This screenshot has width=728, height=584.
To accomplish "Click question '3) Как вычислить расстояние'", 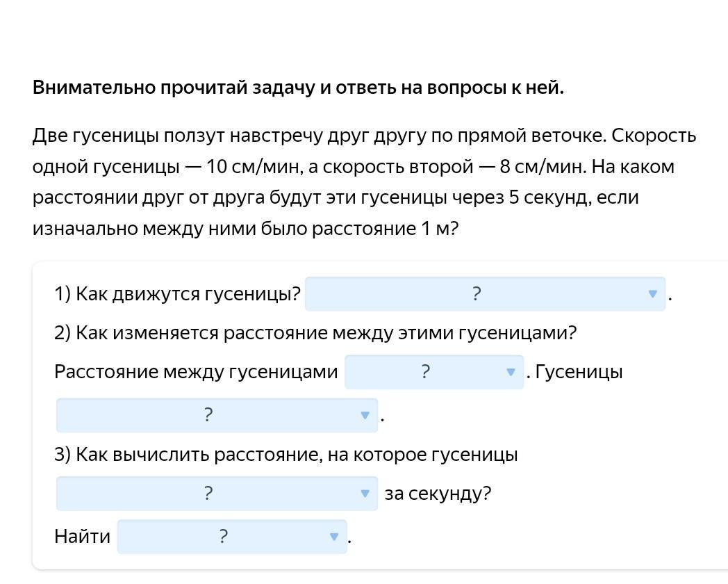I will click(286, 455).
